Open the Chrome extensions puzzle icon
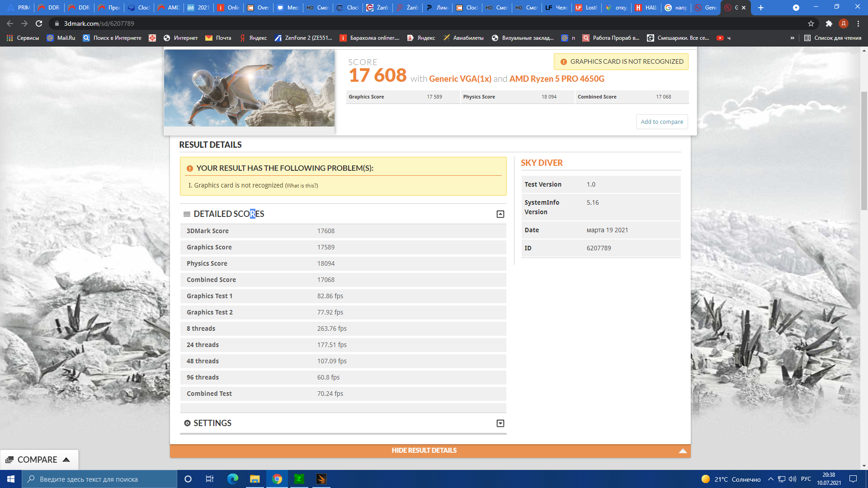This screenshot has height=488, width=868. (829, 23)
